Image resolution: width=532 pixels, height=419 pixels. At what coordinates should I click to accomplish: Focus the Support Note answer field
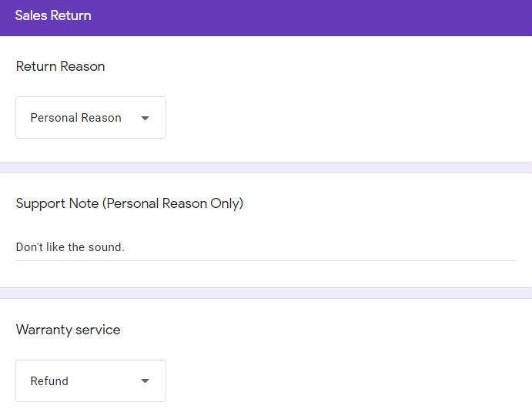tap(266, 247)
